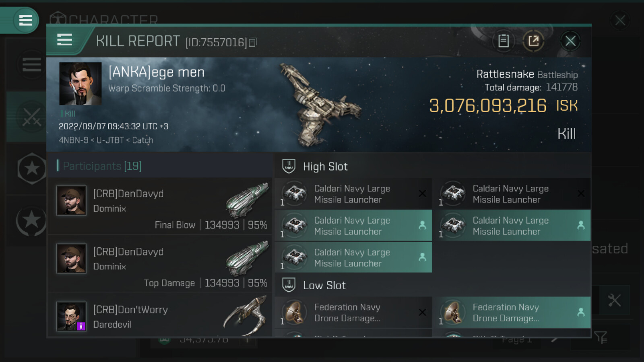Select first destroyed Caldari Navy Large Missile Launcher
This screenshot has width=644, height=362.
pos(353,194)
